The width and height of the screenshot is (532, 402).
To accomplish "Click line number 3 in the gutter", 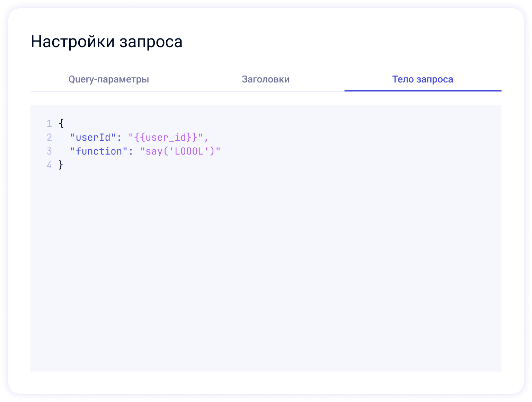I will coord(49,151).
